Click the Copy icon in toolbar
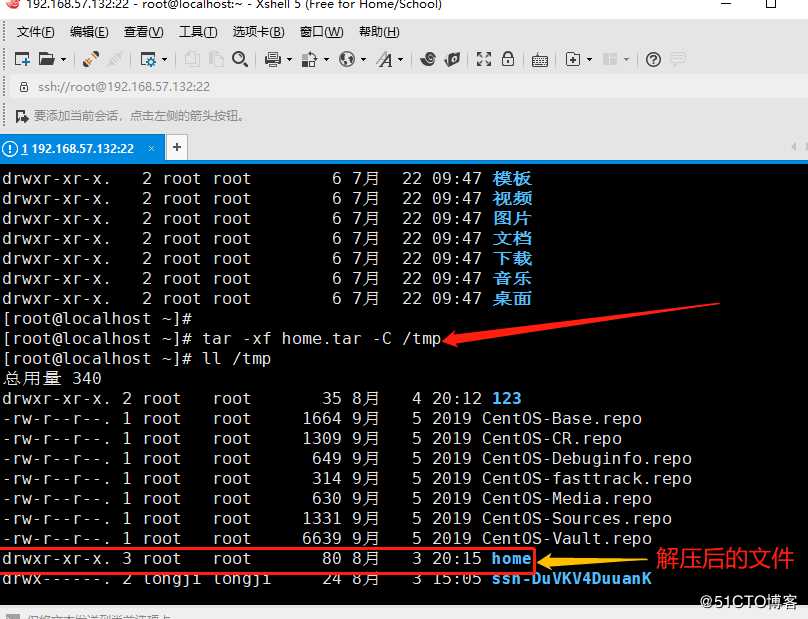 (x=192, y=59)
